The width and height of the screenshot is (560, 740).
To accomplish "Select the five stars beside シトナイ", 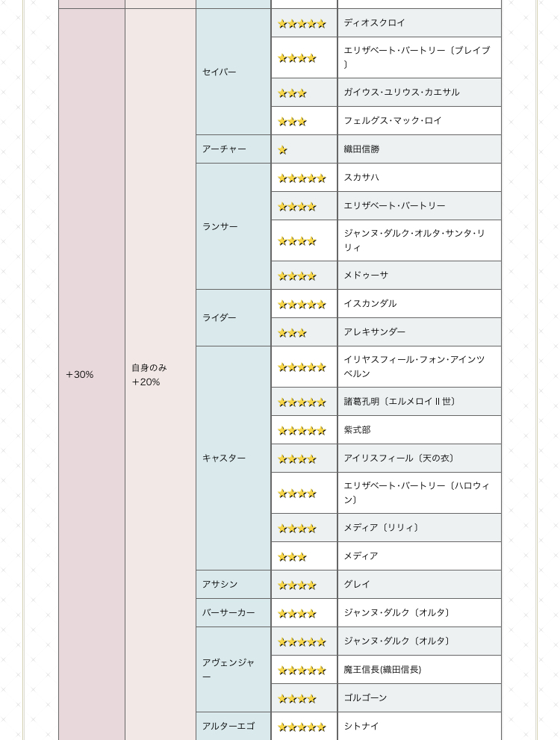I will 302,727.
